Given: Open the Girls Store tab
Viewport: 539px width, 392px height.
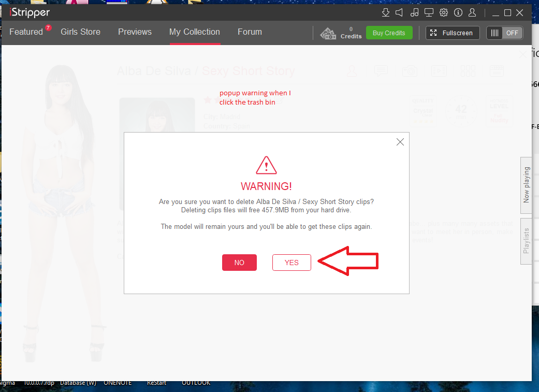Looking at the screenshot, I should pos(80,32).
